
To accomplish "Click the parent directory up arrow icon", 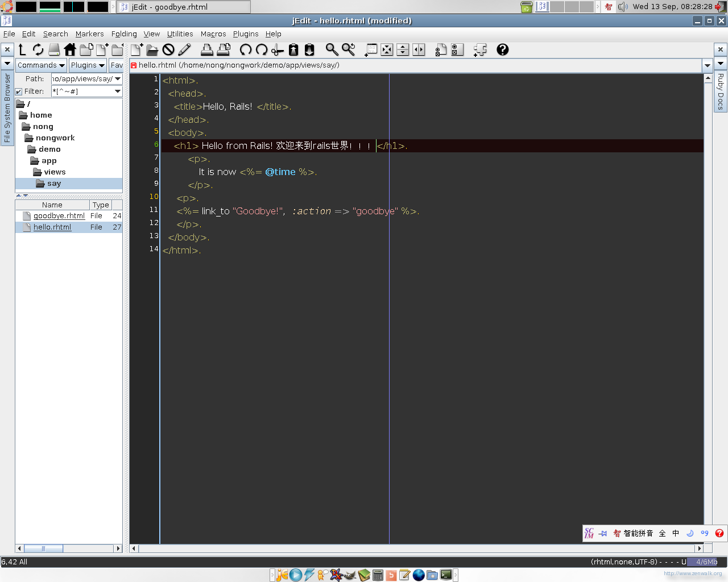I will [22, 49].
